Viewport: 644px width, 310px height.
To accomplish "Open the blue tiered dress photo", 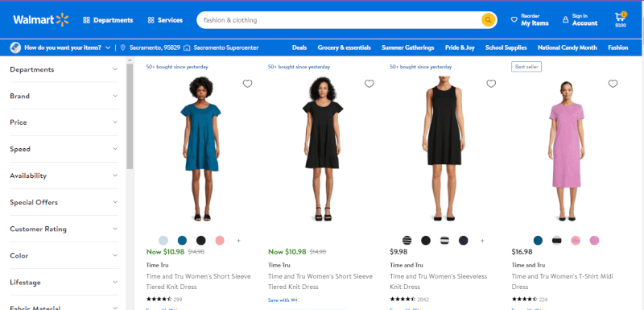I will (x=200, y=149).
